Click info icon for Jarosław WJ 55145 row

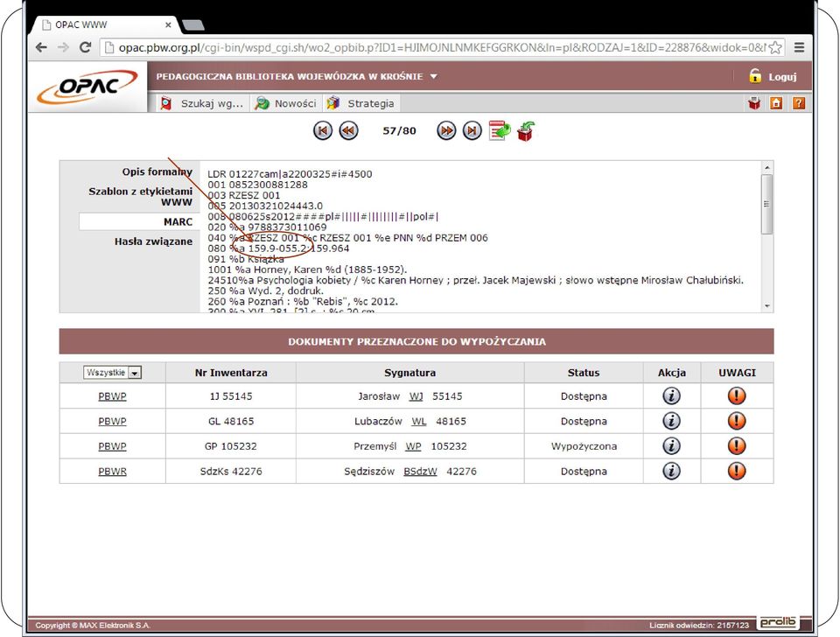coord(671,395)
